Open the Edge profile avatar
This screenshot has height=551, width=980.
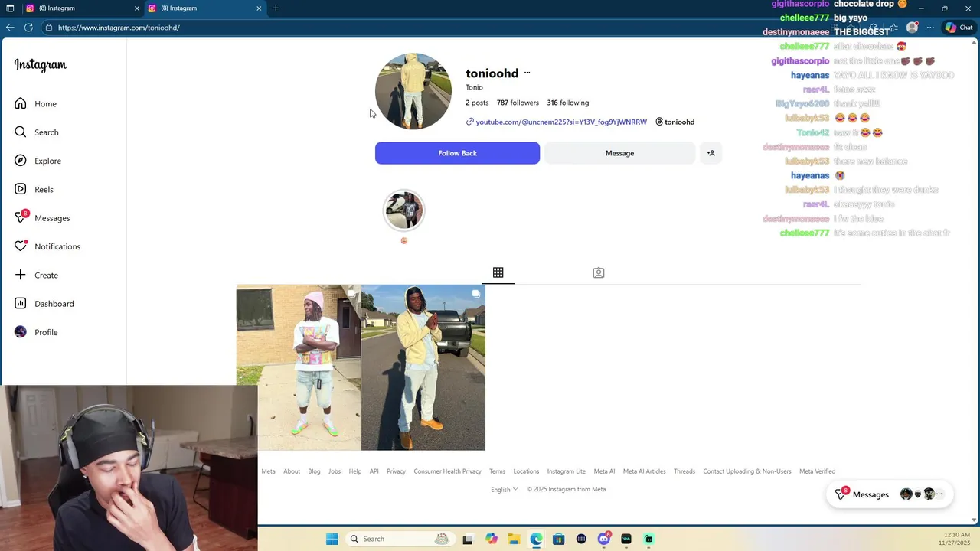point(912,28)
